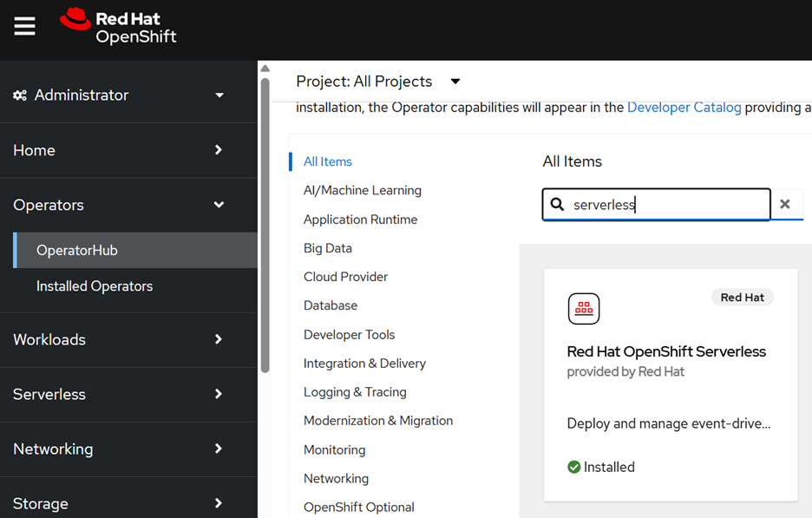This screenshot has height=518, width=812.
Task: Click the green Installed checkmark icon
Action: [x=573, y=467]
